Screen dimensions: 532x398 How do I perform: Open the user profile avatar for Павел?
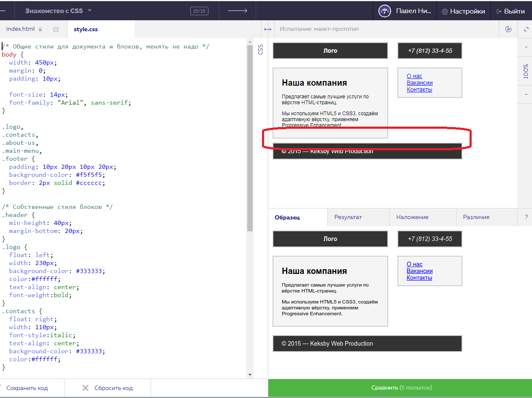click(x=384, y=11)
